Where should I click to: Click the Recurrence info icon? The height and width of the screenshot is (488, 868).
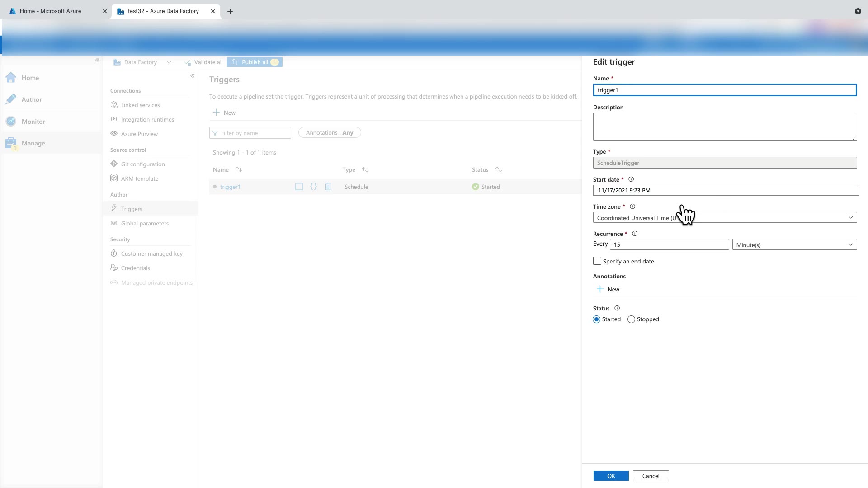pos(635,234)
